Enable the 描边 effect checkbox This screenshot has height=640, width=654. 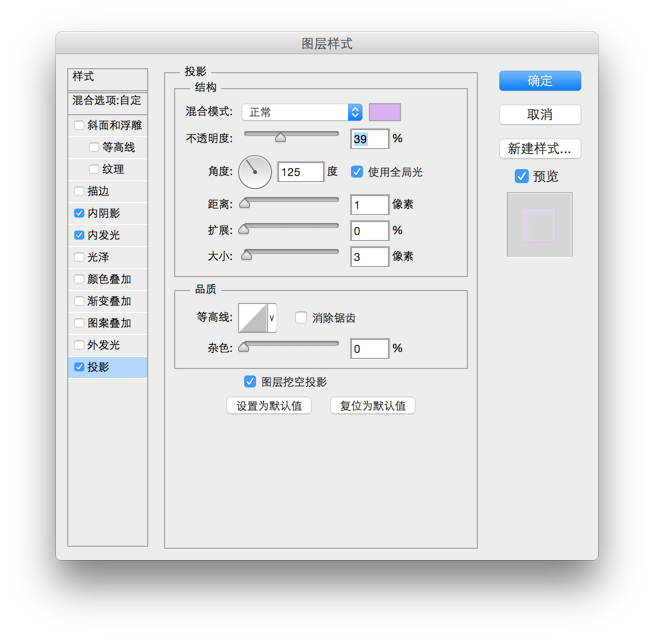(x=79, y=191)
